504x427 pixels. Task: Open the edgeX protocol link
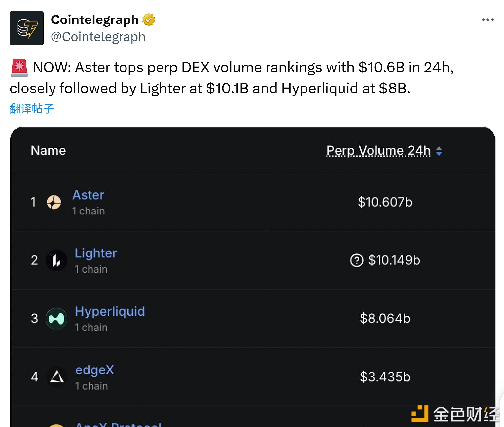(x=94, y=370)
